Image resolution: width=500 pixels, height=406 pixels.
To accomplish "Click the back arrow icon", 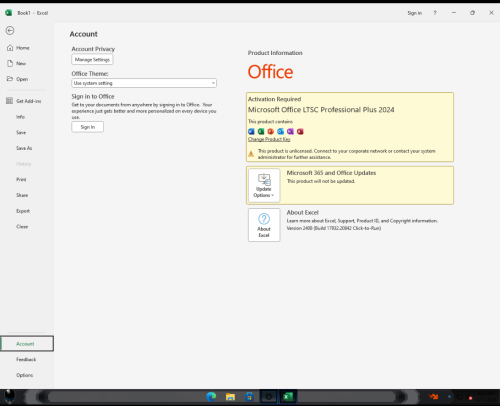I will click(x=10, y=31).
